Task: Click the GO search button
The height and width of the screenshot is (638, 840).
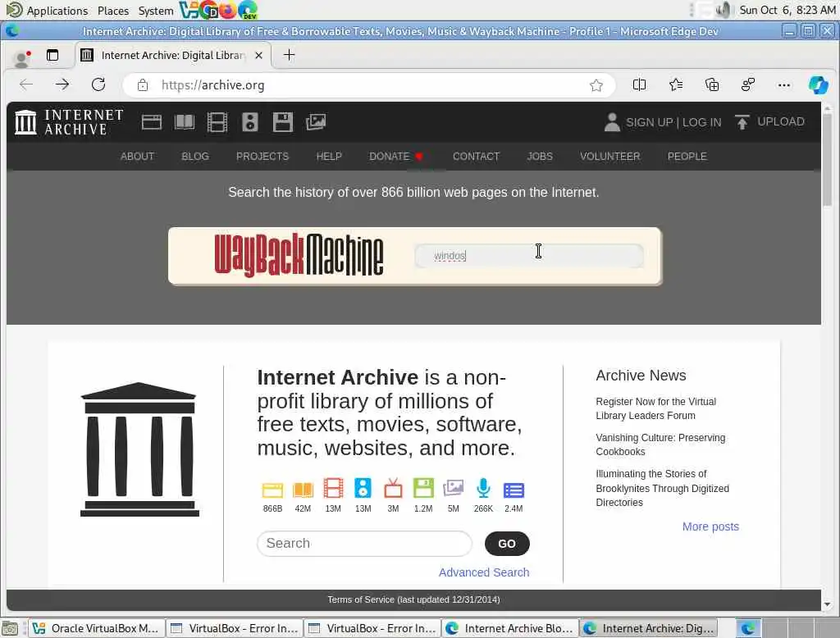Action: pyautogui.click(x=507, y=544)
